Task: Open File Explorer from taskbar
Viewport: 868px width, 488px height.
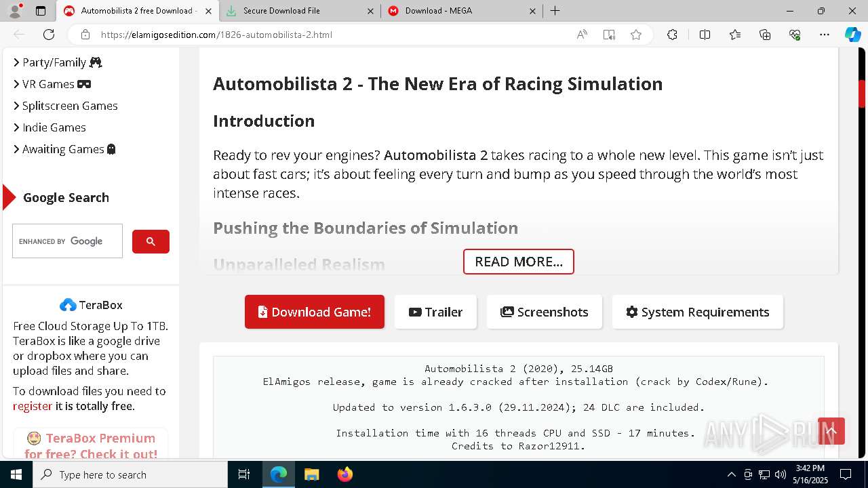Action: (311, 474)
